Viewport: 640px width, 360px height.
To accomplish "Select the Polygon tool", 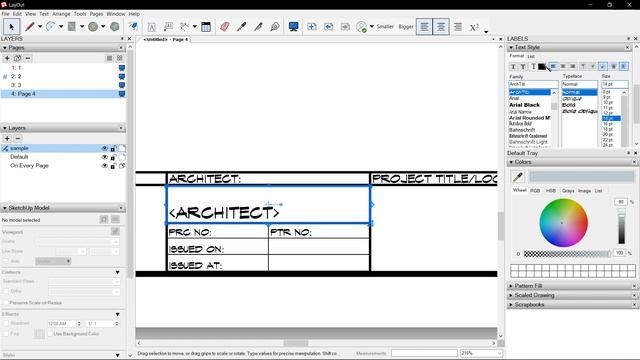I will click(115, 27).
